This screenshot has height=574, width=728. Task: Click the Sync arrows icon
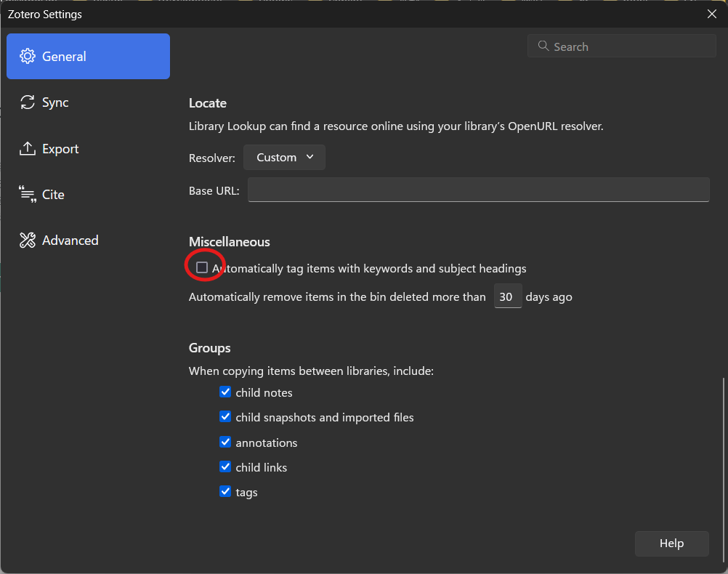[28, 102]
